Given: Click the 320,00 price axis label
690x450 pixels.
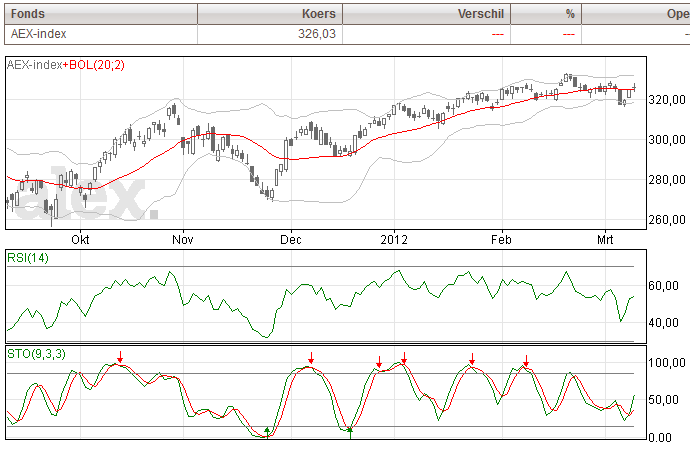Looking at the screenshot, I should pyautogui.click(x=667, y=100).
